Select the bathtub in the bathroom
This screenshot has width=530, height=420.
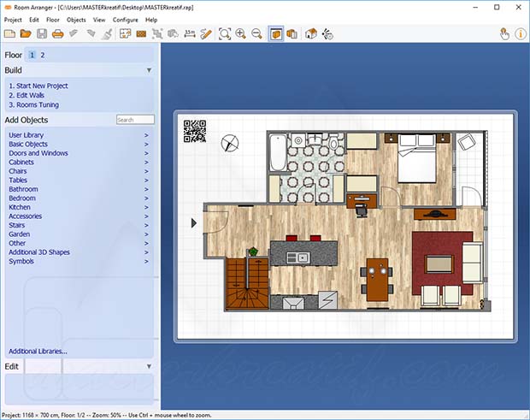(x=278, y=152)
